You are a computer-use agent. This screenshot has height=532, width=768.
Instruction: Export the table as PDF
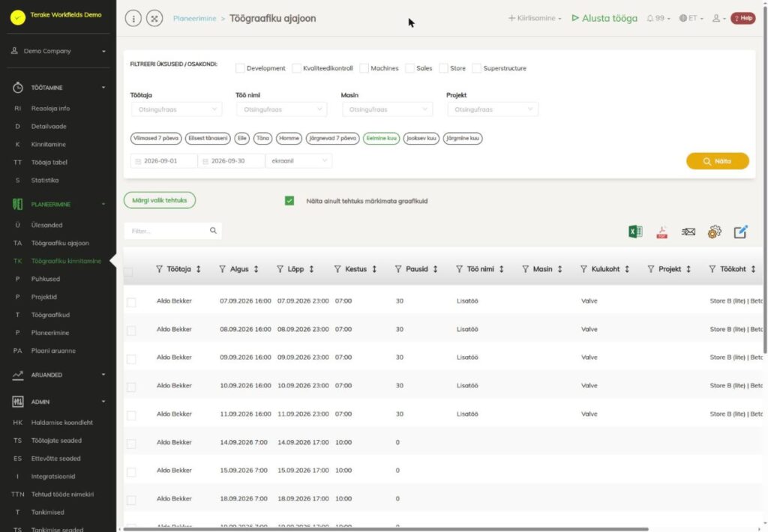[x=661, y=232]
